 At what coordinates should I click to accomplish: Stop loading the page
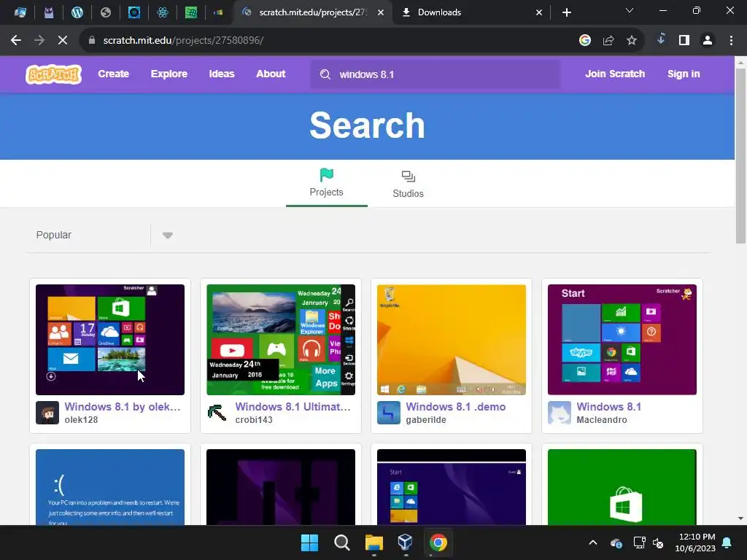pyautogui.click(x=63, y=41)
